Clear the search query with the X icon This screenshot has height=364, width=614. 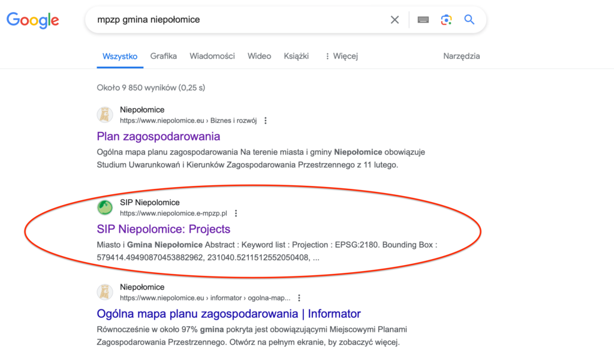tap(395, 20)
